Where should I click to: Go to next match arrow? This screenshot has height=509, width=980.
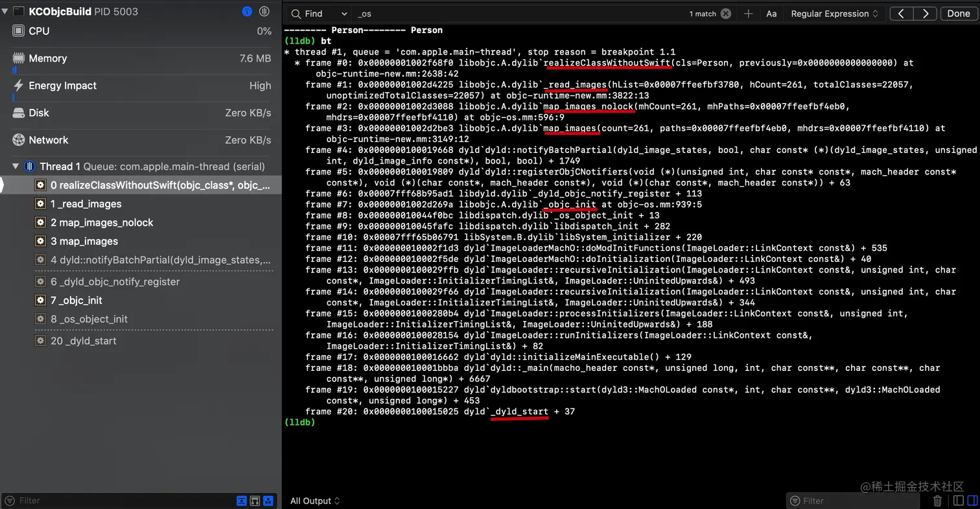click(926, 14)
